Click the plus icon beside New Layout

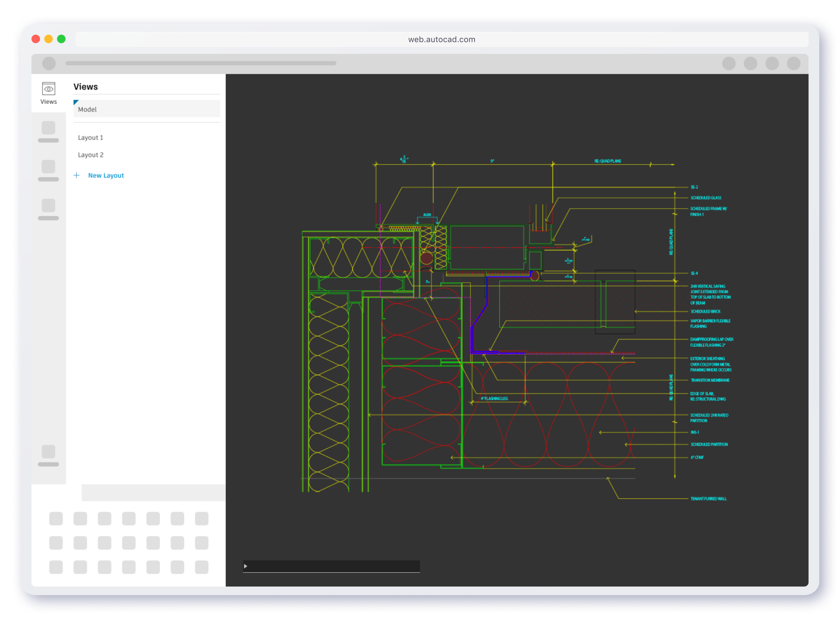(x=76, y=175)
